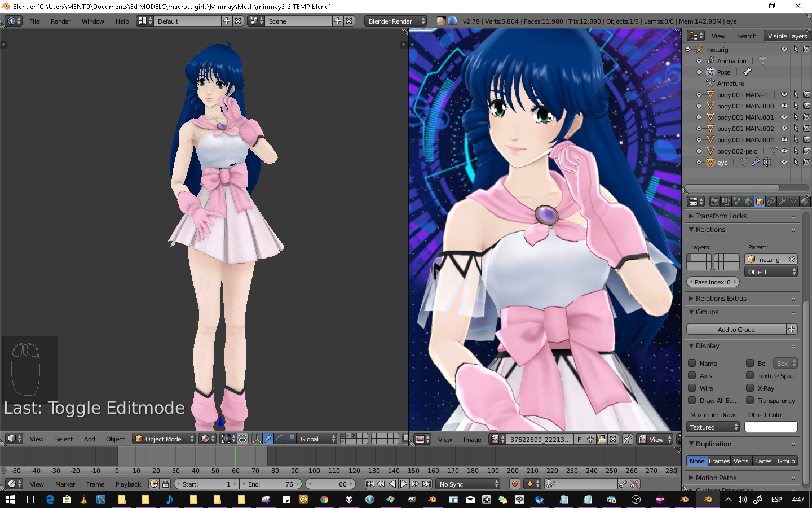
Task: Open the No Sync playback dropdown
Action: [469, 484]
